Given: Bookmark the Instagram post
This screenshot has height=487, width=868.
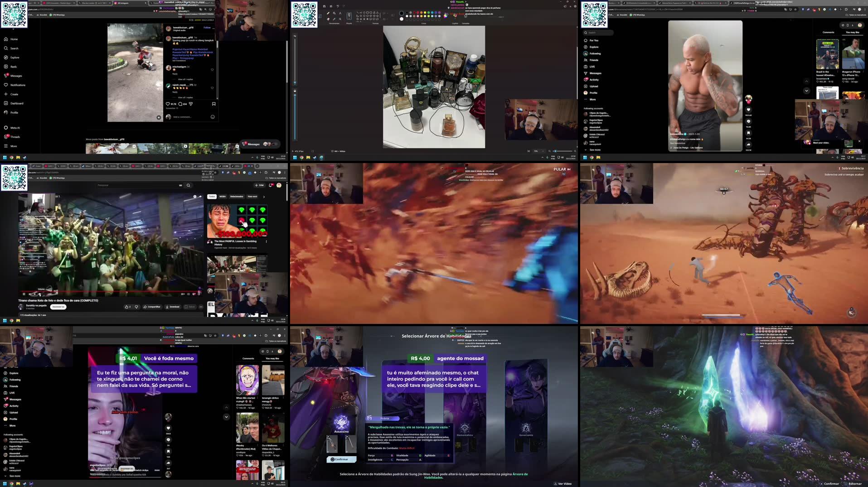Looking at the screenshot, I should (214, 104).
